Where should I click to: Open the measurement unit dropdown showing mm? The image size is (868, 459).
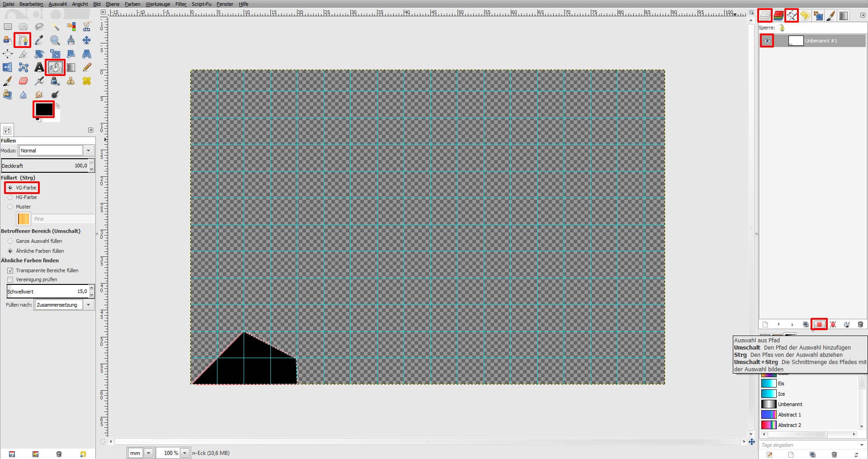point(148,453)
